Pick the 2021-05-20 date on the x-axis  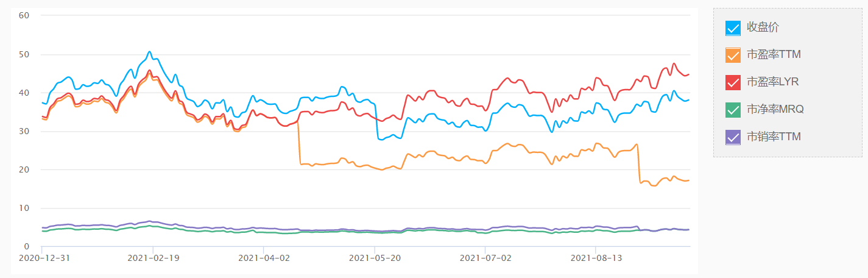coord(374,258)
